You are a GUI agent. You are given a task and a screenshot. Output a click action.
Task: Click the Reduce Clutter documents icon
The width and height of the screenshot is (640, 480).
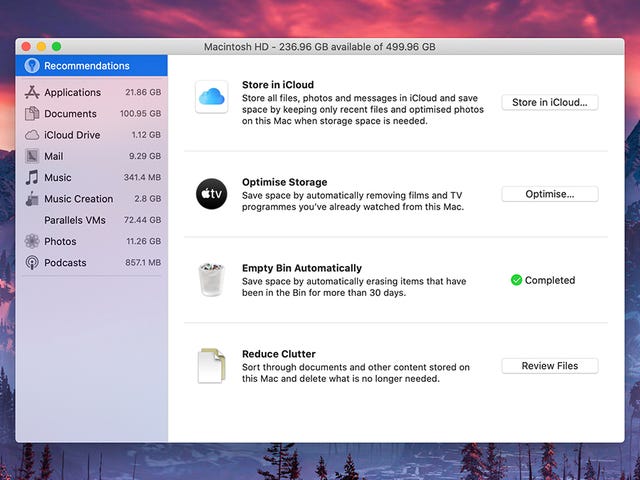(x=211, y=366)
